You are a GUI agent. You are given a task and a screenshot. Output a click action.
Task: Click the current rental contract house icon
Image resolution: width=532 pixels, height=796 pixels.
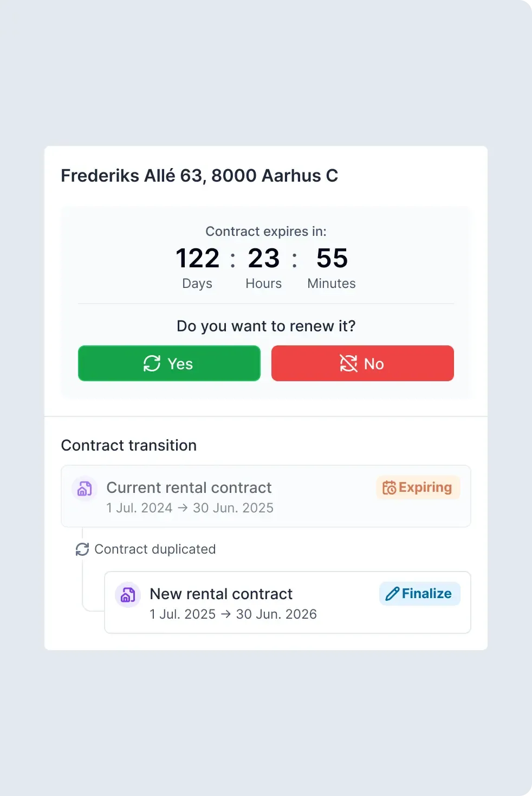point(85,489)
